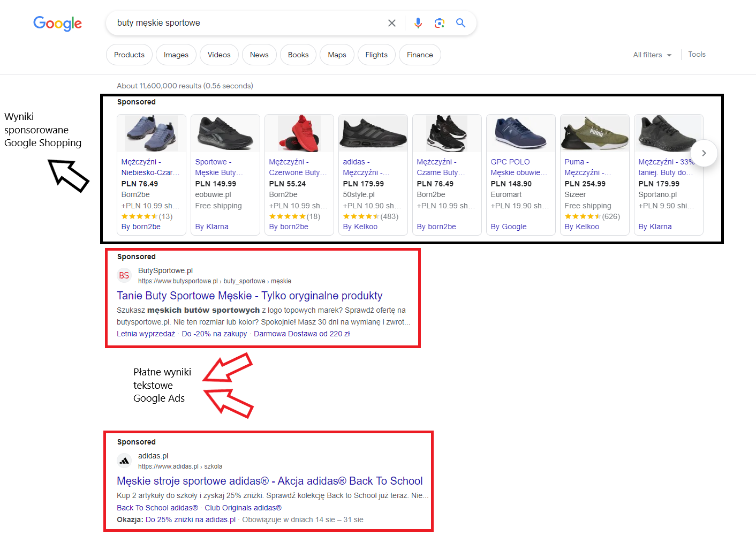
Task: Click the www.adidas.pl › szkola URL
Action: [180, 466]
